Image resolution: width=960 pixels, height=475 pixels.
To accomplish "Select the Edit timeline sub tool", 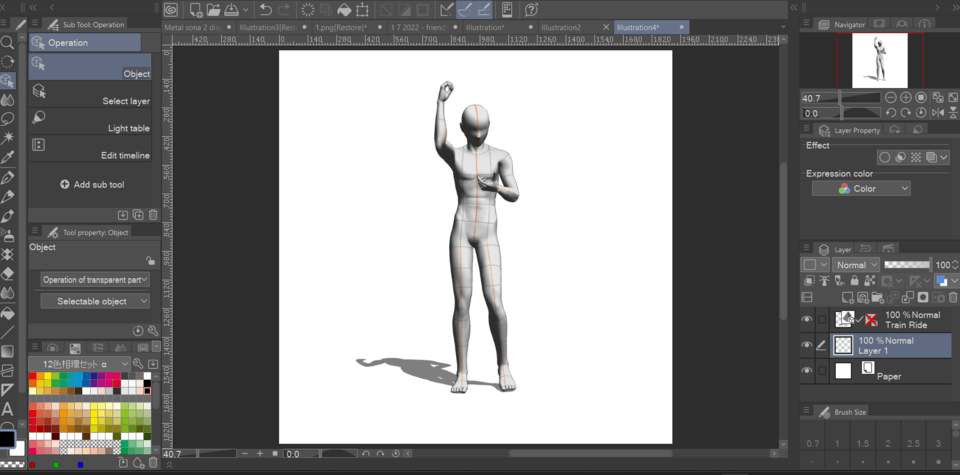I will pyautogui.click(x=90, y=148).
